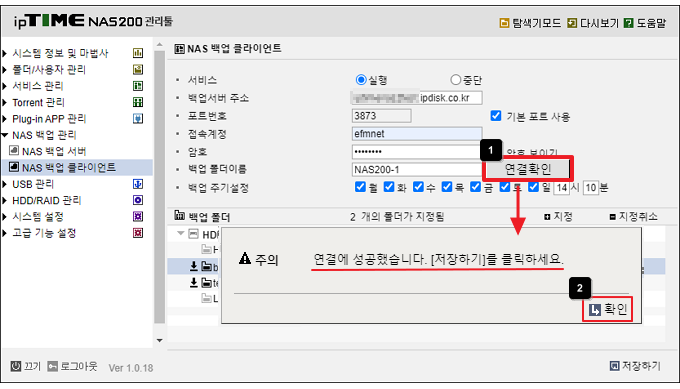
Task: Click the sidebar scrollbar up arrow
Action: tap(160, 45)
